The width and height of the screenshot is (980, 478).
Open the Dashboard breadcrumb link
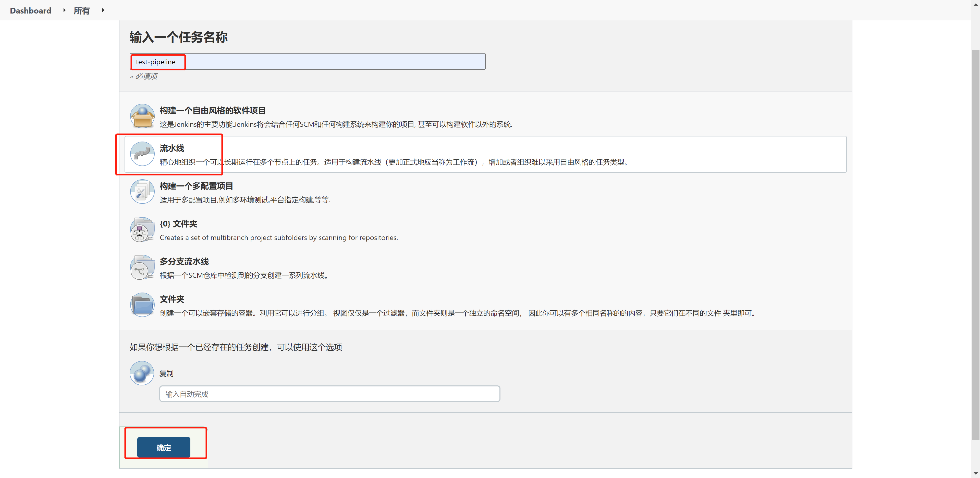tap(30, 11)
